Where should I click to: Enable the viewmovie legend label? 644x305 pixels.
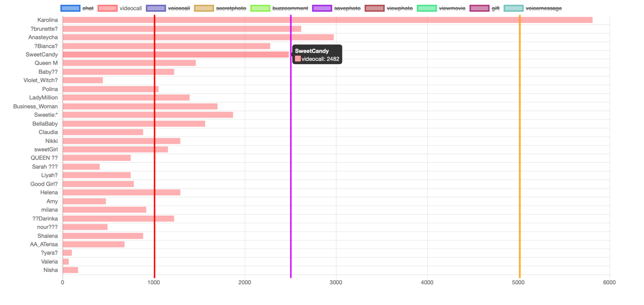[x=452, y=8]
